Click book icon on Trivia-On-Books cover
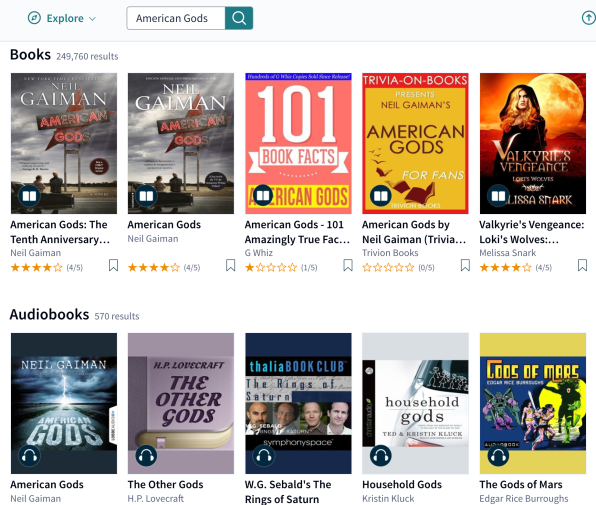The image size is (596, 505). 381,196
